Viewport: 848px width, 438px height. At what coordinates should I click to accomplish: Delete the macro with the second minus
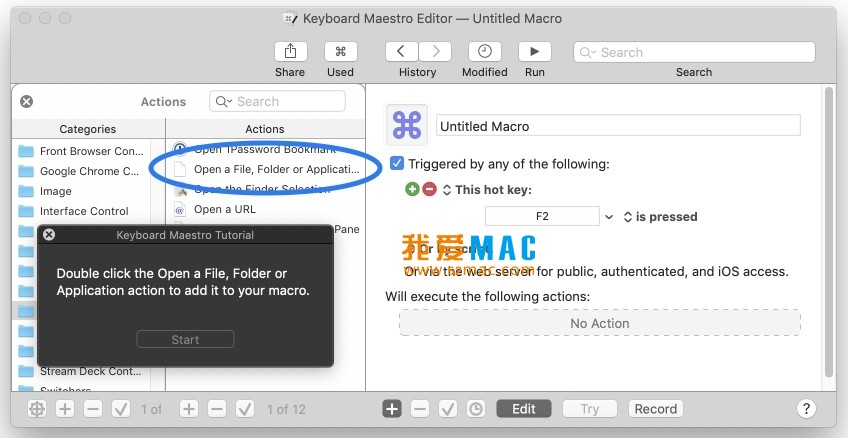[217, 409]
